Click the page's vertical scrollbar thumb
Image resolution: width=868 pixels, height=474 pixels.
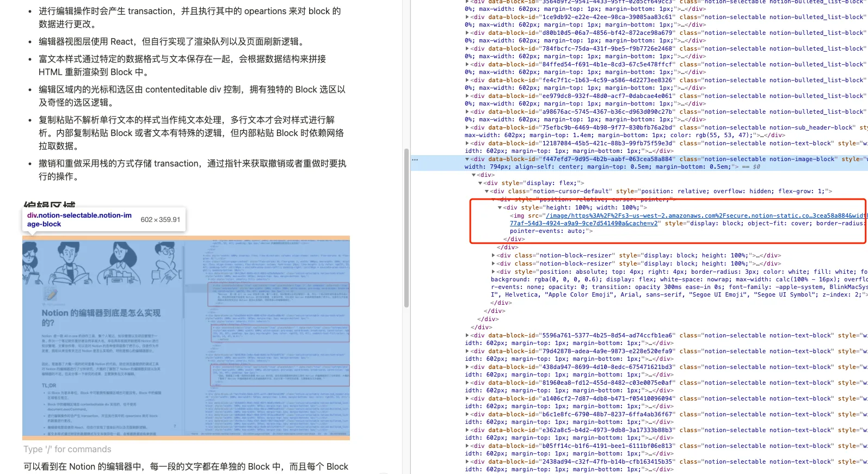pyautogui.click(x=406, y=229)
